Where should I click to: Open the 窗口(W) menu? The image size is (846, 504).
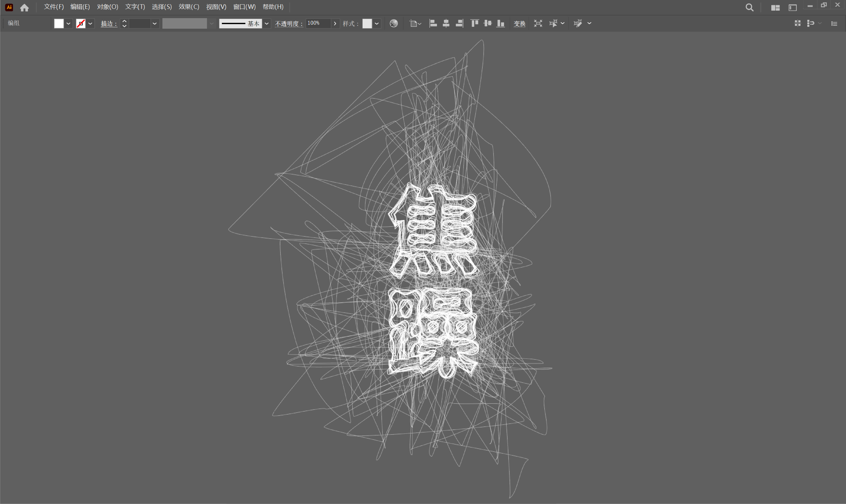click(245, 7)
